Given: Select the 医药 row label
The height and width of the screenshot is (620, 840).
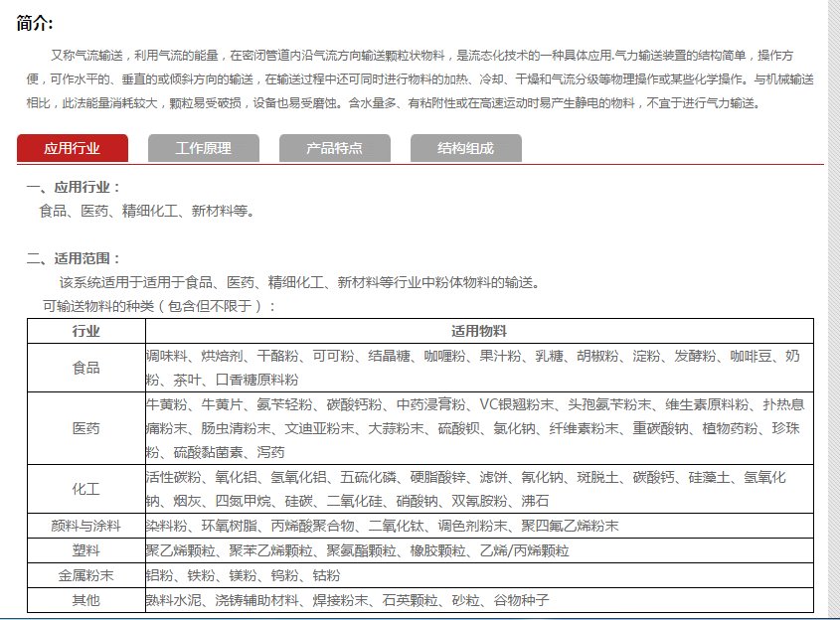Looking at the screenshot, I should click(86, 428).
